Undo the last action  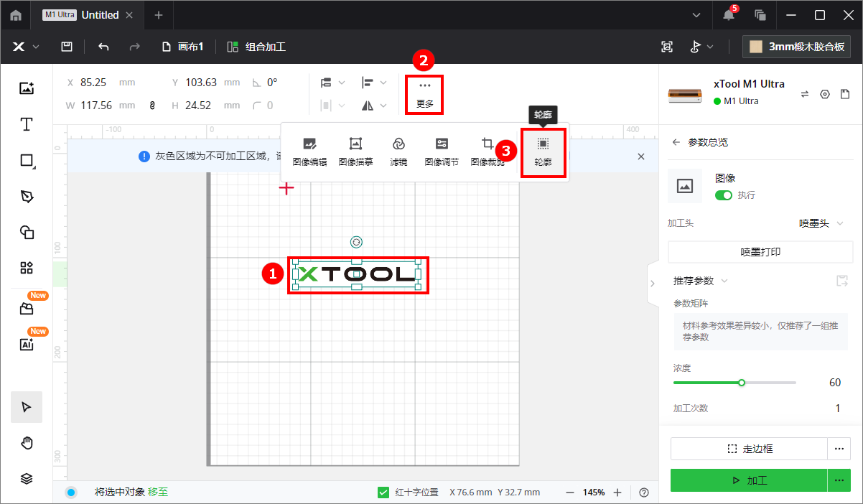103,47
